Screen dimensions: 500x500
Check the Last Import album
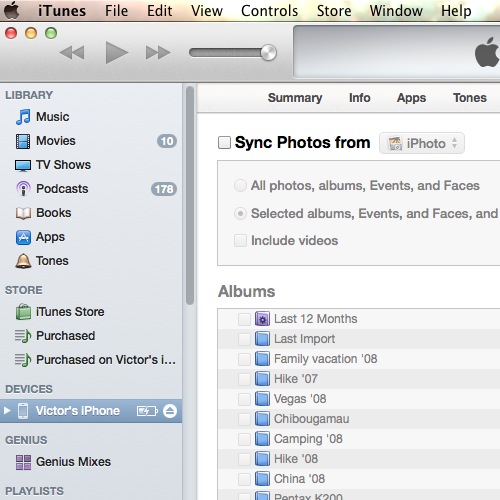point(244,339)
